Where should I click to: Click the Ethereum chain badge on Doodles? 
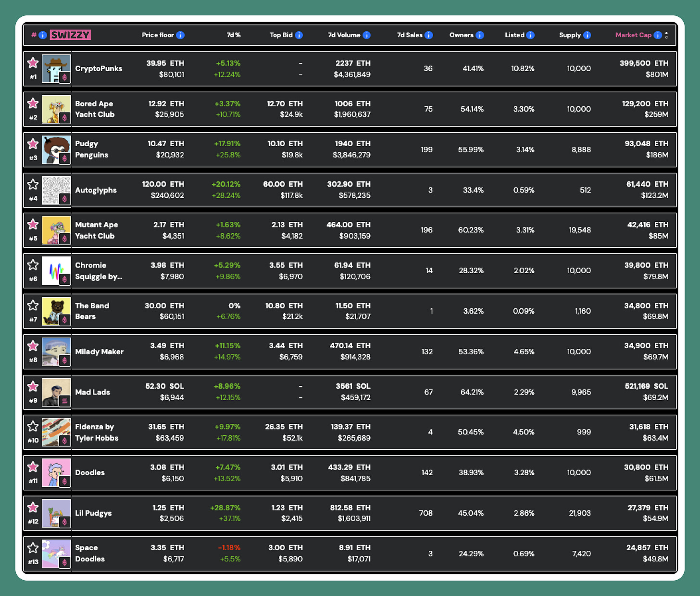click(65, 482)
